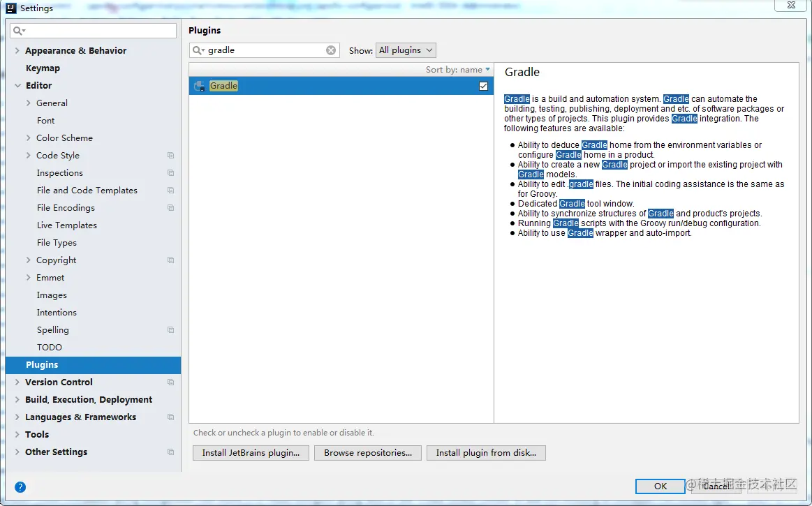This screenshot has width=812, height=506.
Task: Click project-level icon next to Languages & Frameworks
Action: 171,417
